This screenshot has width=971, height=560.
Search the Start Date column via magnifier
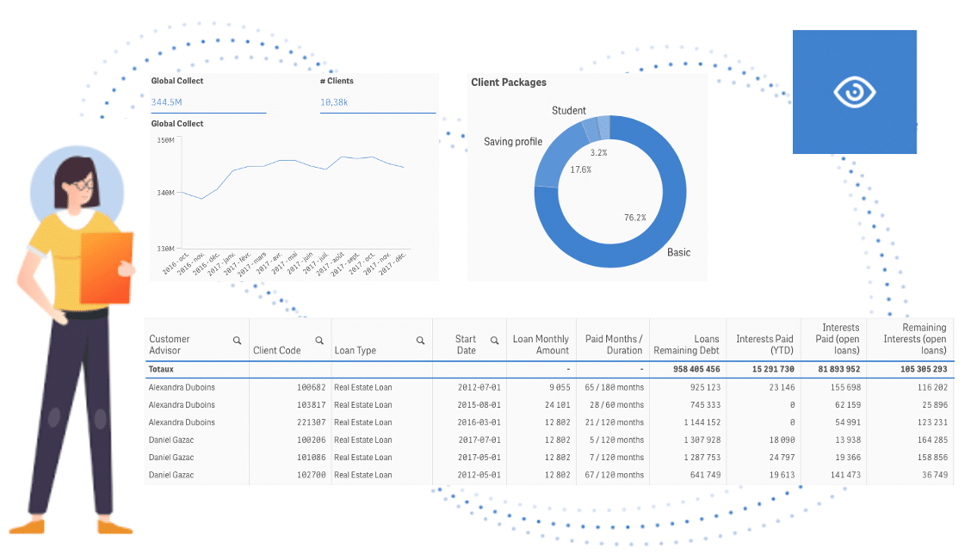point(494,341)
